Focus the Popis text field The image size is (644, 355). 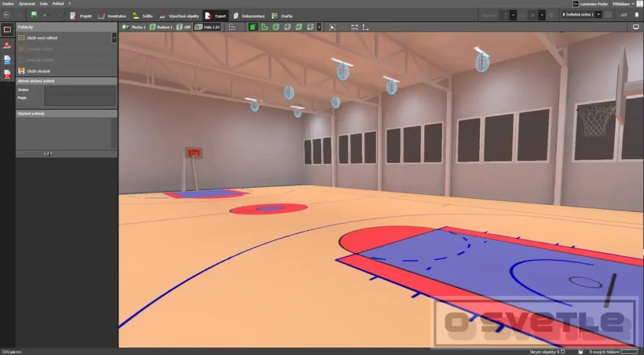(x=80, y=100)
